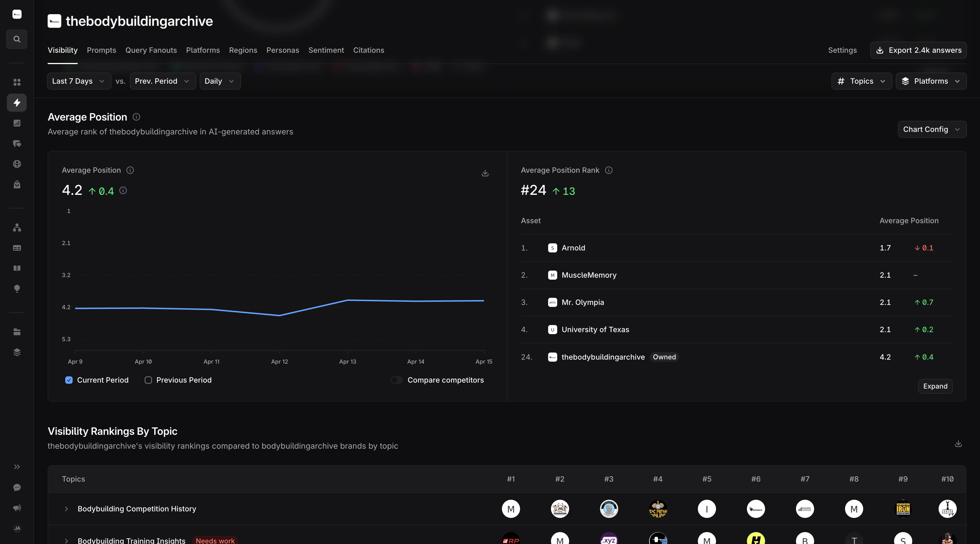Open the shopping bag sidebar icon
This screenshot has height=544, width=980.
[17, 185]
